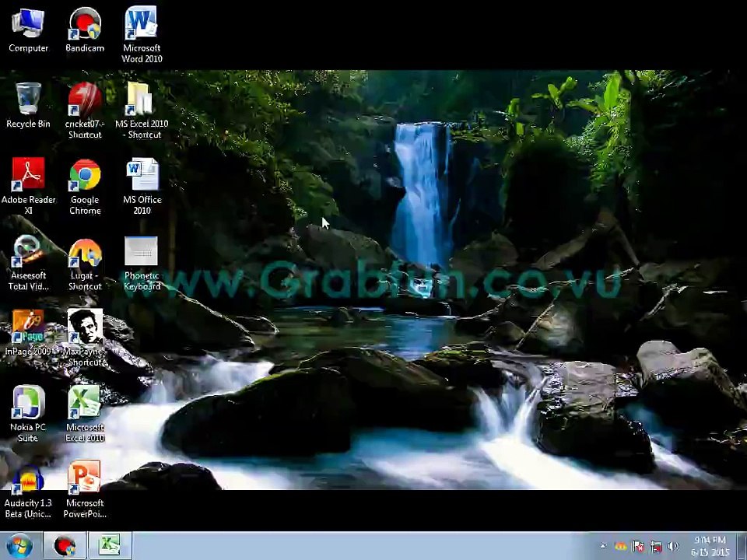Select the Recycle Bin icon

point(28,106)
